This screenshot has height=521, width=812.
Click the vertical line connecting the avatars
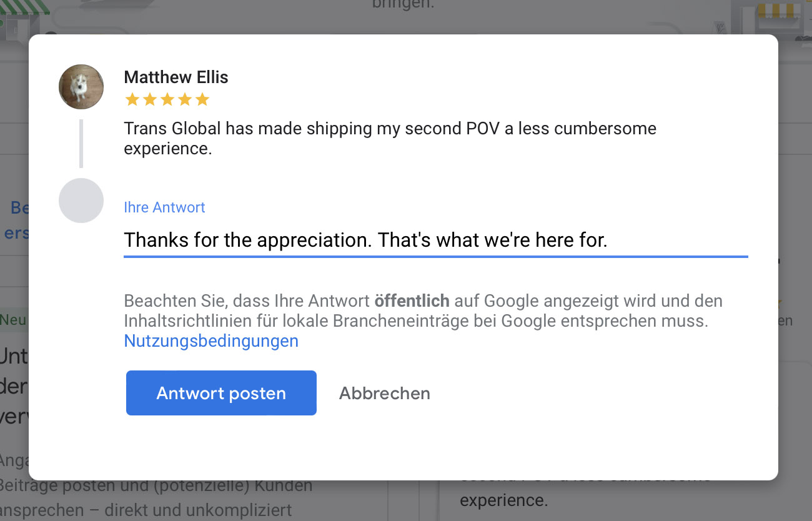tap(81, 143)
